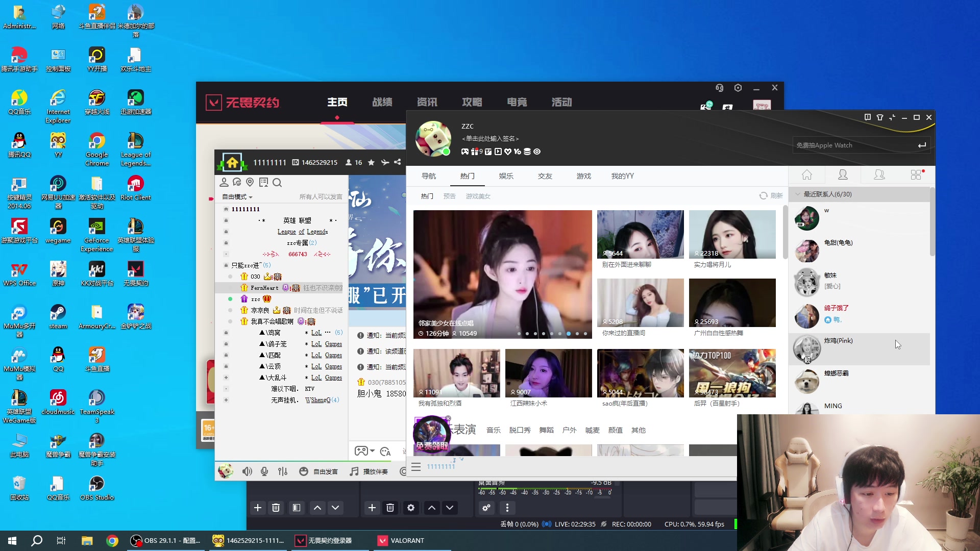Click the add scene plus button in OBS

(x=258, y=508)
